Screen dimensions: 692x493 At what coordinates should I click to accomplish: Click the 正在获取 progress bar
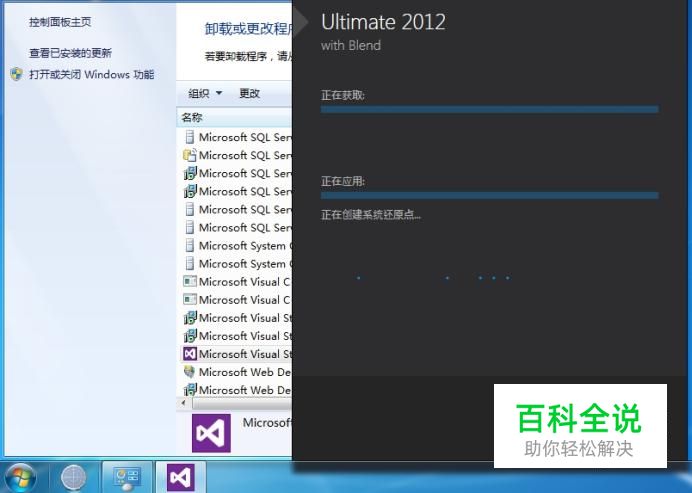coord(489,109)
